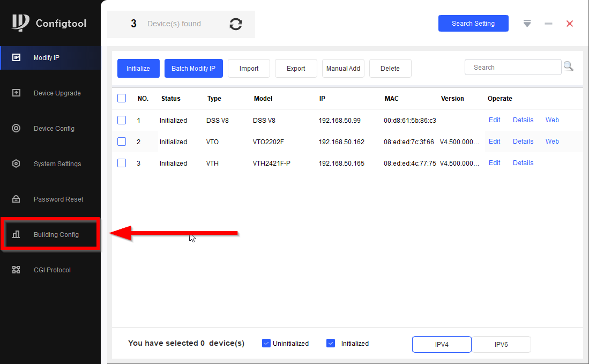Click the Device Upgrade sidebar icon
The width and height of the screenshot is (589, 364).
pyautogui.click(x=16, y=93)
